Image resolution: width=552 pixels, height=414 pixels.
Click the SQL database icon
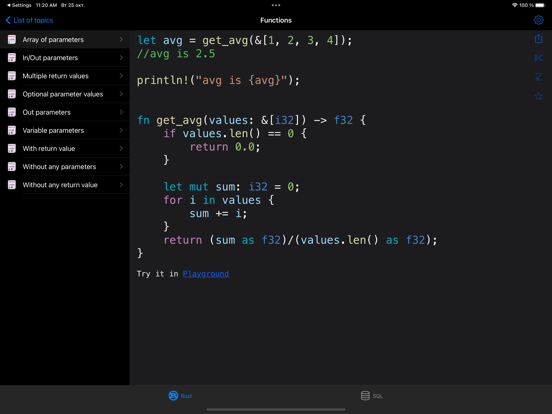click(x=365, y=396)
